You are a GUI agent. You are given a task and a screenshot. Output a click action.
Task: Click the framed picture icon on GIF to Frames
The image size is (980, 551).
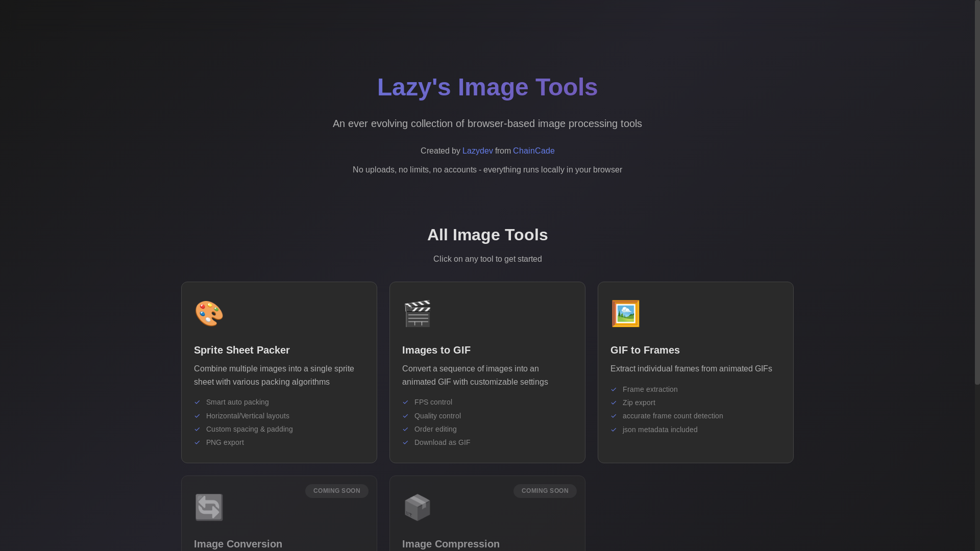tap(626, 313)
